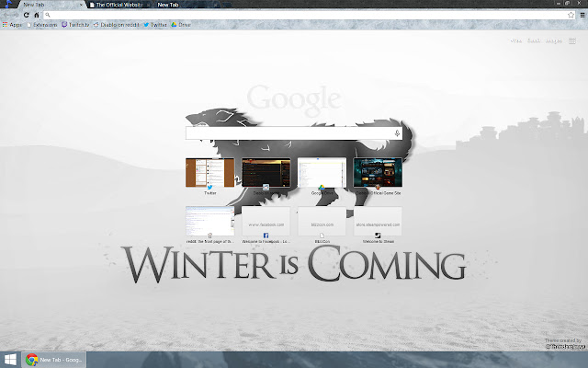Open the store.steampowered.com tile
588x368 pixels.
378,221
